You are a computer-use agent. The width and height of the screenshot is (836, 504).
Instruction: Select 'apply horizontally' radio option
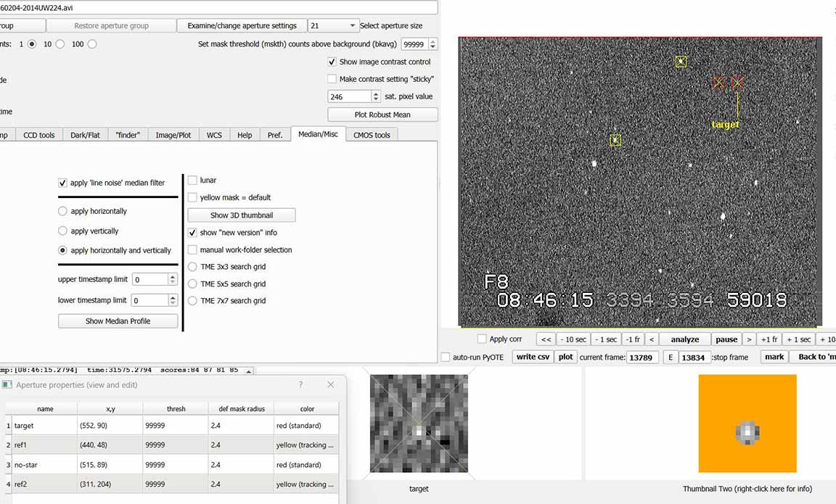63,211
